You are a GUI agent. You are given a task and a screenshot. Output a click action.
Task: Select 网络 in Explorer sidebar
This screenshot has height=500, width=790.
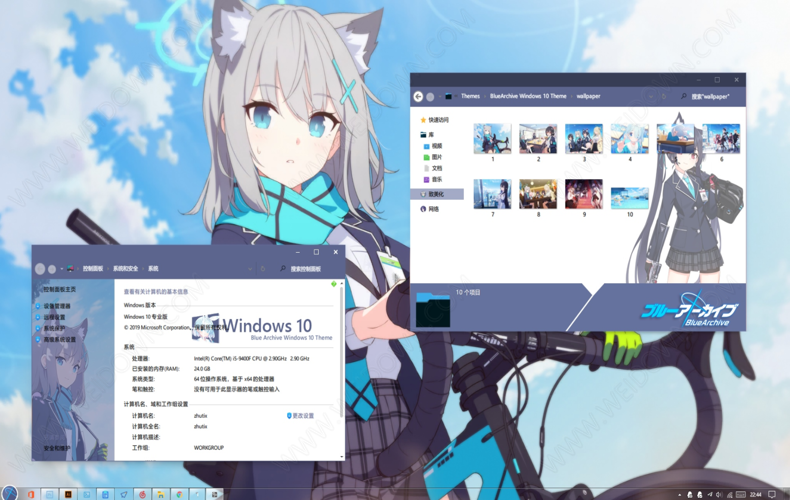tap(430, 209)
